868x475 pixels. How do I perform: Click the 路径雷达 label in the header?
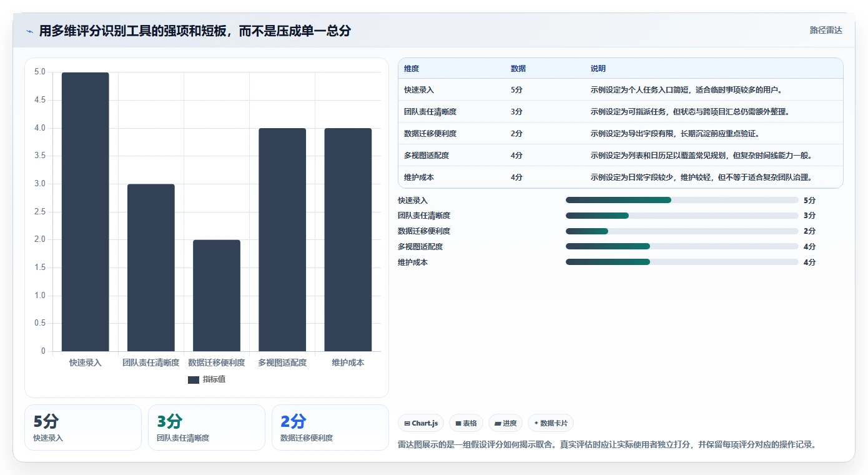pos(826,30)
